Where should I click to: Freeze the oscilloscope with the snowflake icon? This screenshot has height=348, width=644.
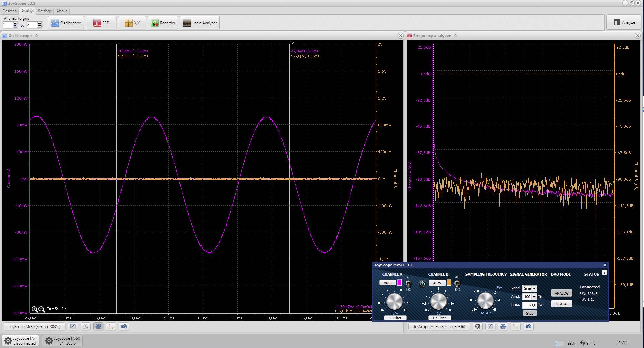pos(98,326)
